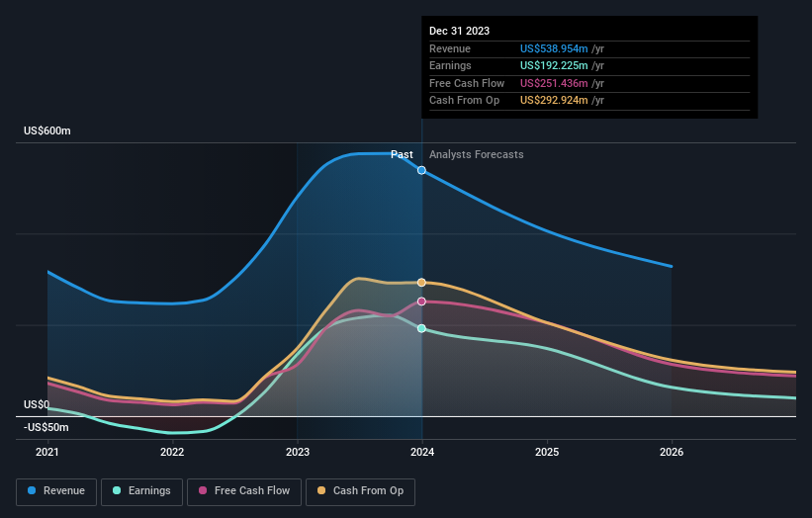The height and width of the screenshot is (518, 812).
Task: Click the 2021 x-axis label
Action: [47, 453]
